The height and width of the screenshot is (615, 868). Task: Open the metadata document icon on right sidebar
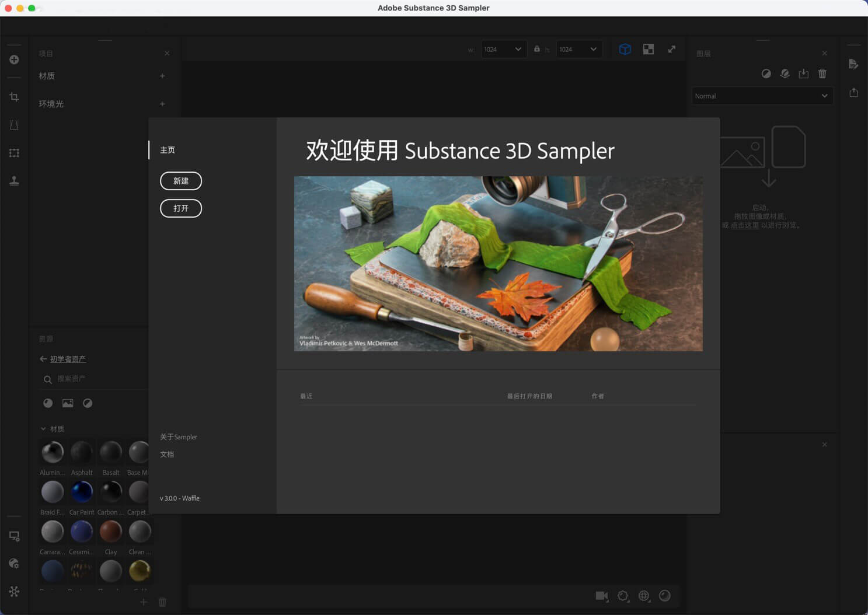click(x=853, y=64)
